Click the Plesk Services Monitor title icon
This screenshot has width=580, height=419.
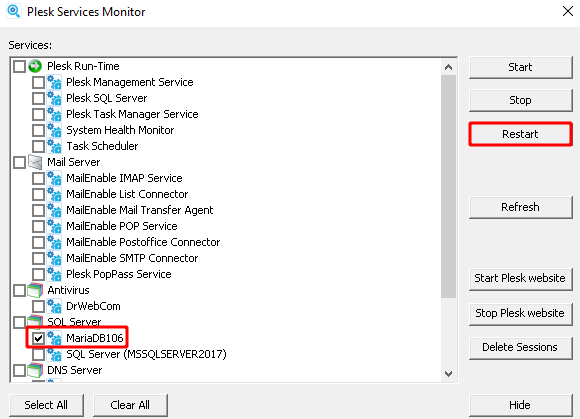[x=14, y=11]
